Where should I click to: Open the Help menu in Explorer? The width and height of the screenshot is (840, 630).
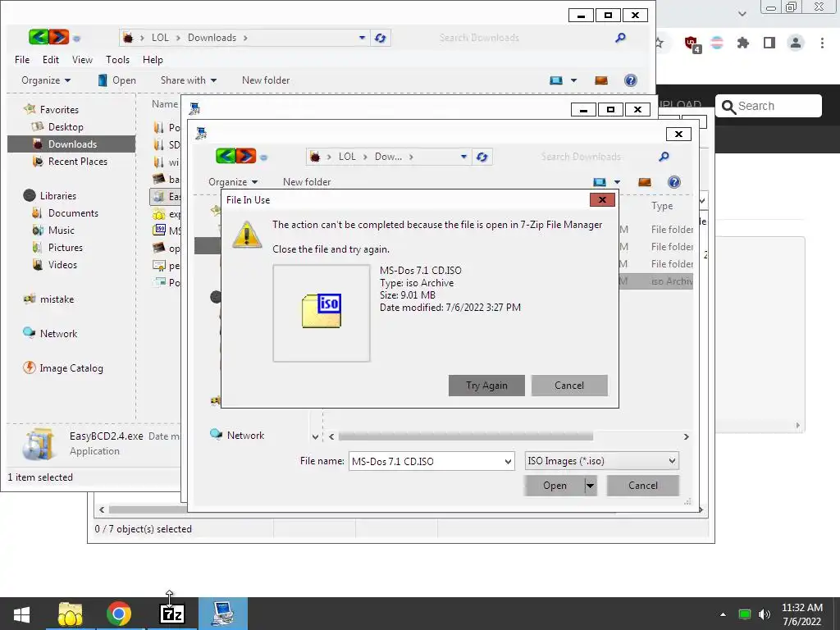[x=153, y=59]
